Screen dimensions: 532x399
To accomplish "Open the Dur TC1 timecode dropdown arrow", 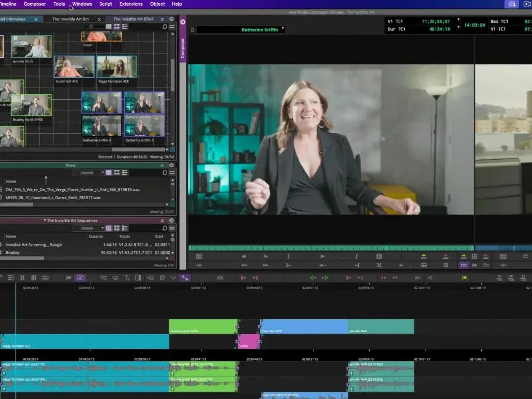I will pos(459,27).
